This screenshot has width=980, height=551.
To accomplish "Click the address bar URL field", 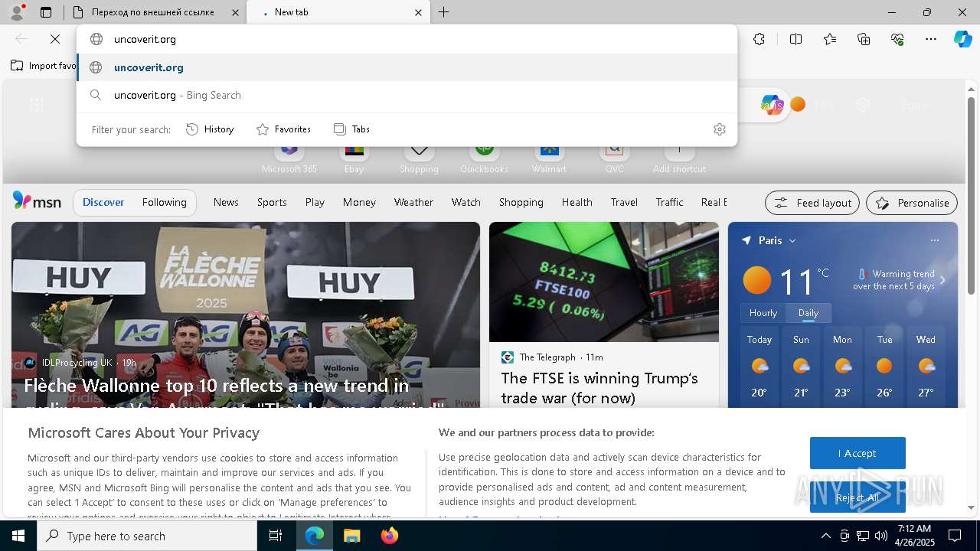I will point(407,39).
